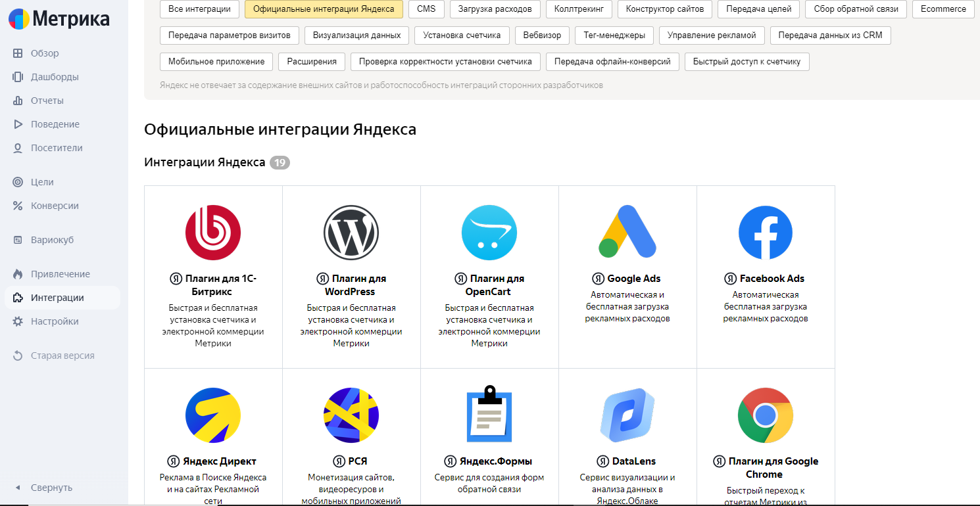
Task: Click the Яндекс.Формы clipboard icon
Action: coord(489,414)
